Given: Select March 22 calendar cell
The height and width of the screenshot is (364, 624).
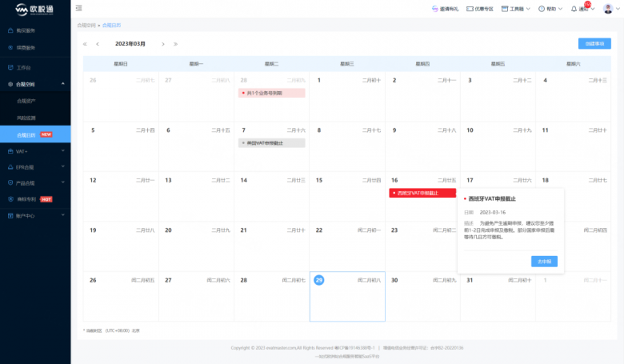Looking at the screenshot, I should coord(347,246).
